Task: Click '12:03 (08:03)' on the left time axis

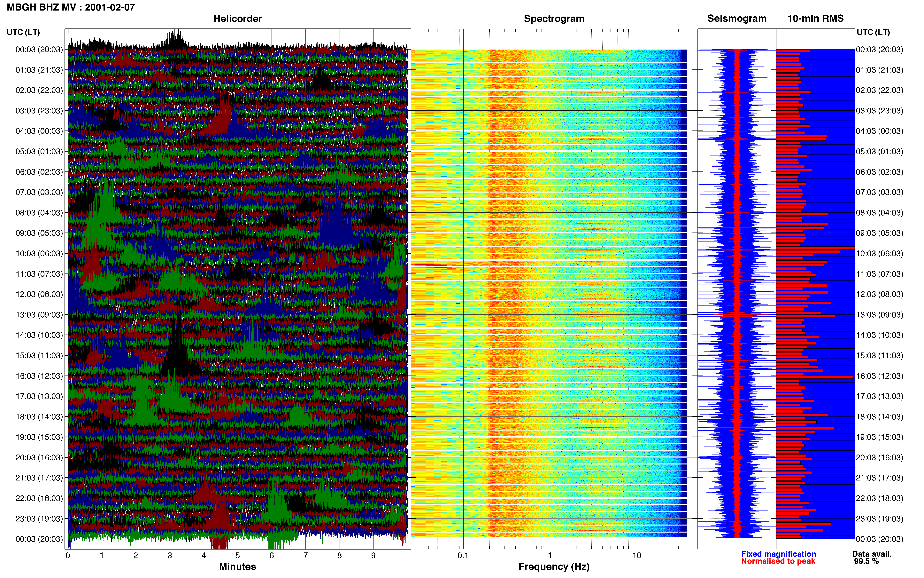Action: tap(39, 294)
